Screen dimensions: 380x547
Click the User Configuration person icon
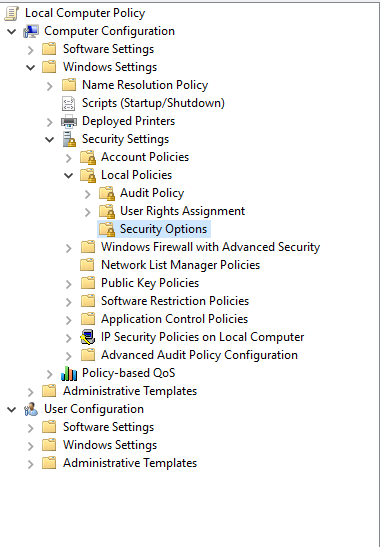31,409
